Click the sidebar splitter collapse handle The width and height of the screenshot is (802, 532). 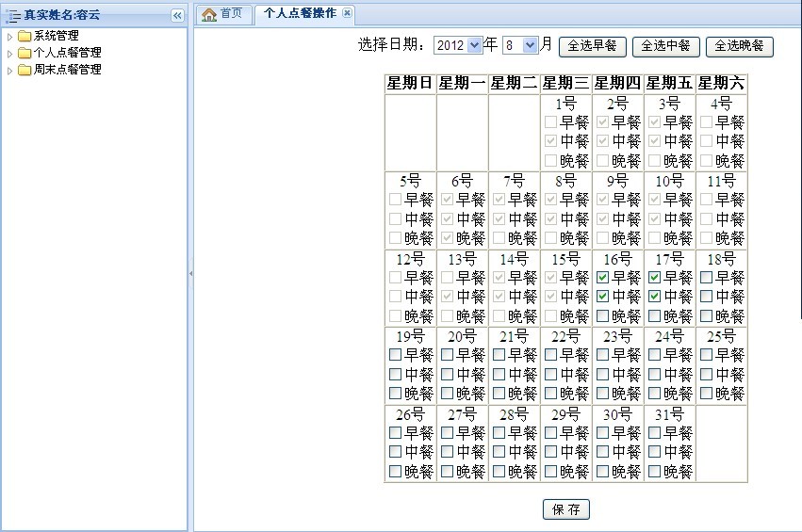click(x=190, y=273)
